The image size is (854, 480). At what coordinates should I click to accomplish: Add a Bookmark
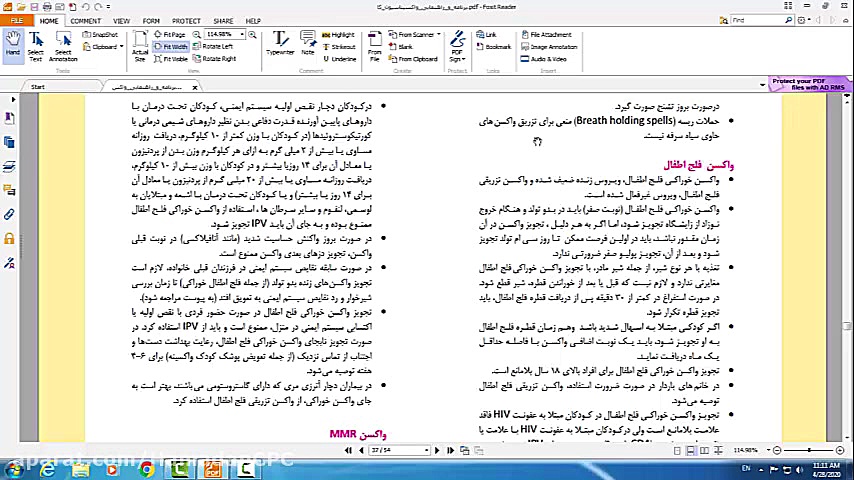(x=493, y=47)
